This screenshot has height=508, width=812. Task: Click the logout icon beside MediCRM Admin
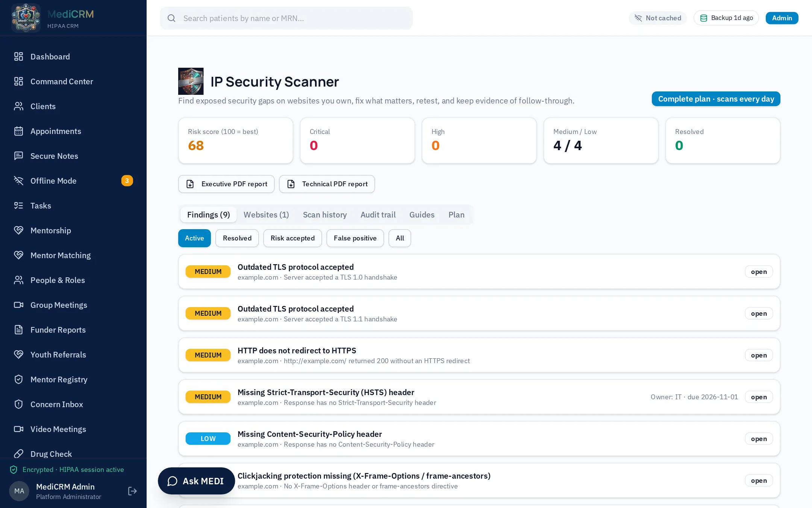point(132,491)
